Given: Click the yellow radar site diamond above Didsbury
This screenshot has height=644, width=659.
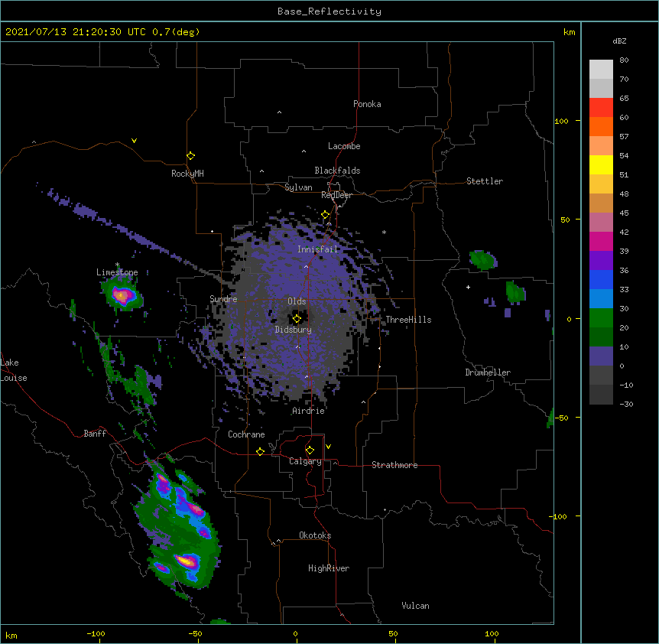Looking at the screenshot, I should click(297, 319).
